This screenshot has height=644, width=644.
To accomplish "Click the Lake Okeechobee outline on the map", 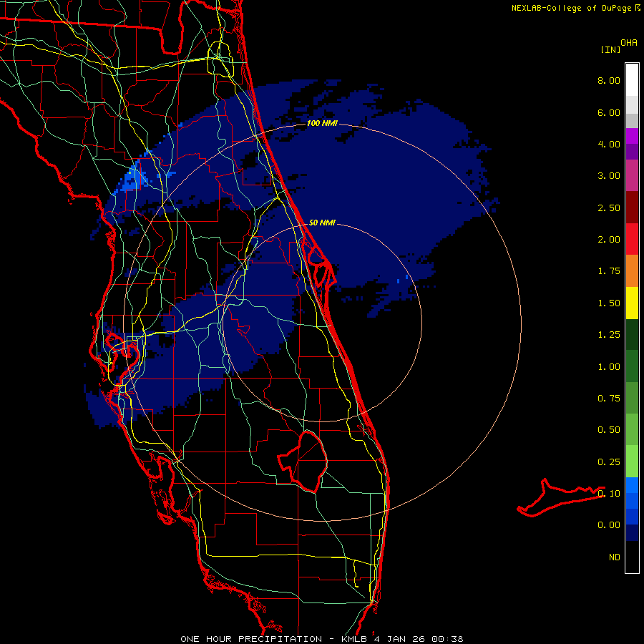I will click(x=303, y=462).
